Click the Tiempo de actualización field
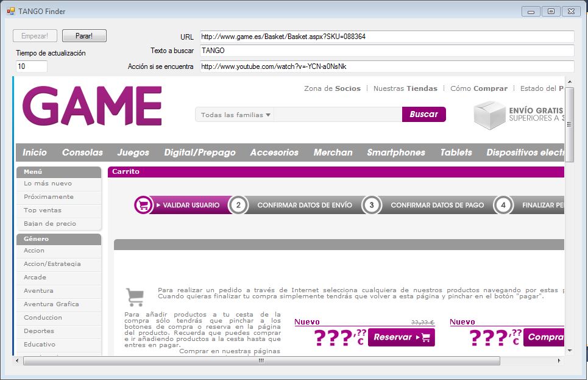This screenshot has height=380, width=588. [32, 66]
